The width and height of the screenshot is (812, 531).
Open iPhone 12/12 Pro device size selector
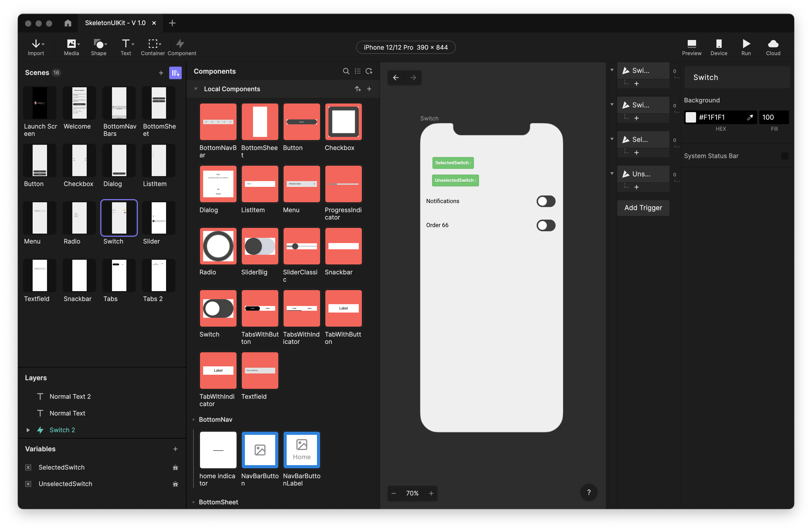pos(405,48)
